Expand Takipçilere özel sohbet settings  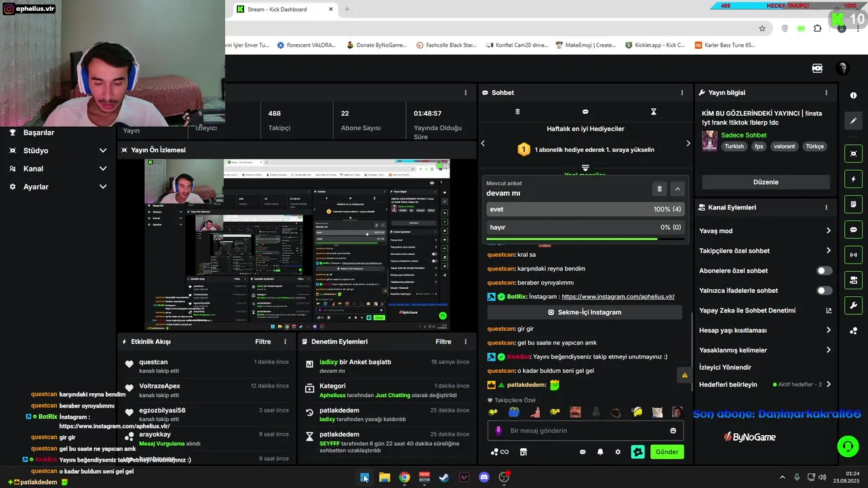click(x=828, y=251)
